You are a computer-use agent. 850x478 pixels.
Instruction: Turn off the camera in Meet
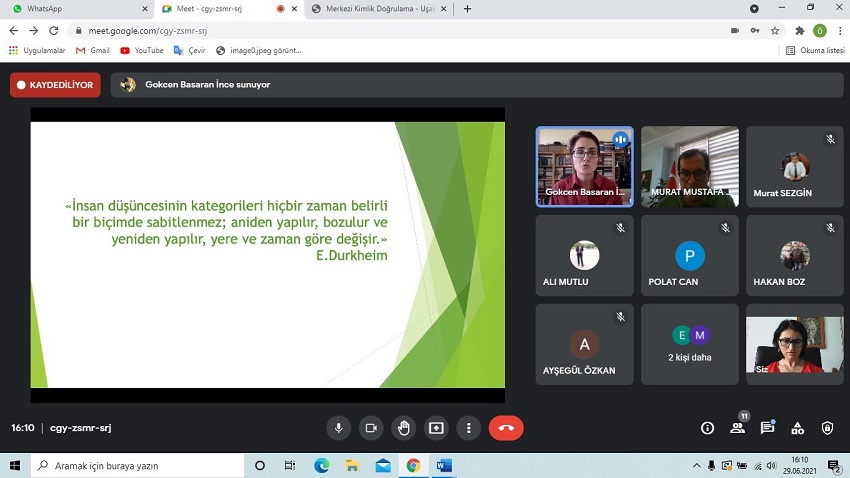click(x=371, y=428)
